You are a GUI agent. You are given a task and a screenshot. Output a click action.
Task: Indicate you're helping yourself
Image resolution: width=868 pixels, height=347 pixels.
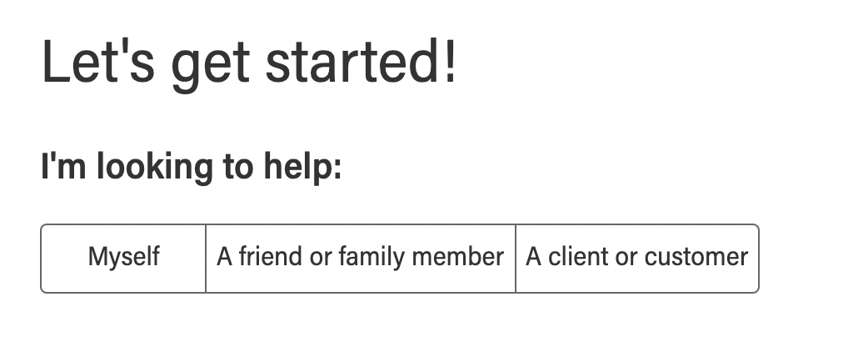[123, 258]
